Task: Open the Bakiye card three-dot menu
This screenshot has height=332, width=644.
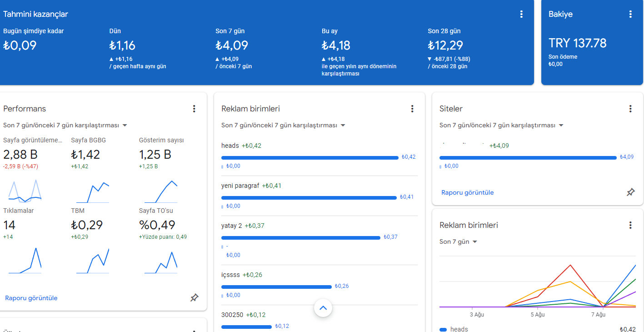Action: click(x=630, y=14)
